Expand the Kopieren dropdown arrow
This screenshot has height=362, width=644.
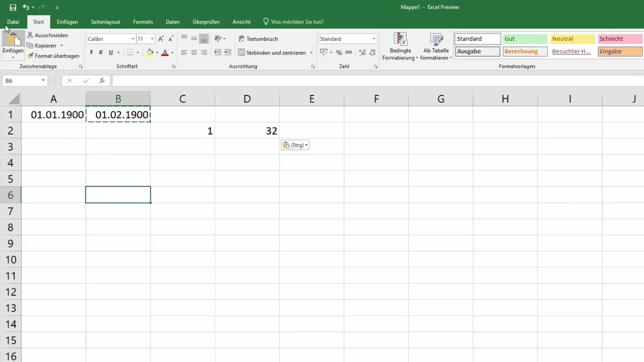62,46
